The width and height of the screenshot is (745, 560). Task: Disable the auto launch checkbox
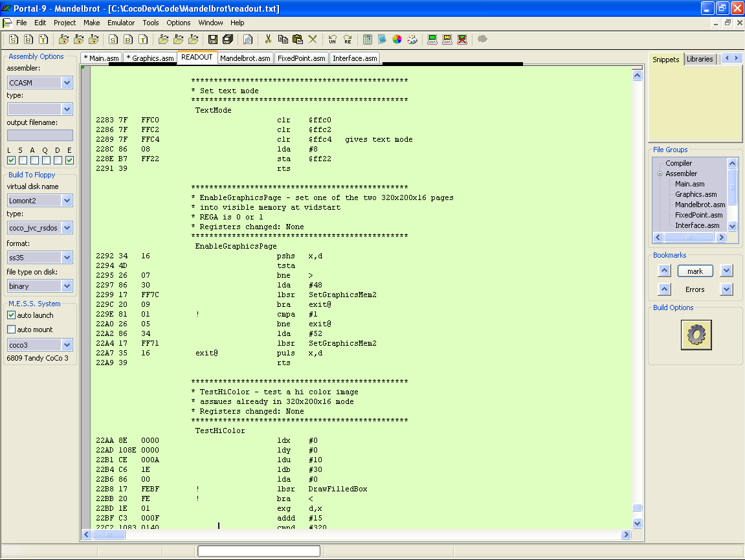(12, 315)
